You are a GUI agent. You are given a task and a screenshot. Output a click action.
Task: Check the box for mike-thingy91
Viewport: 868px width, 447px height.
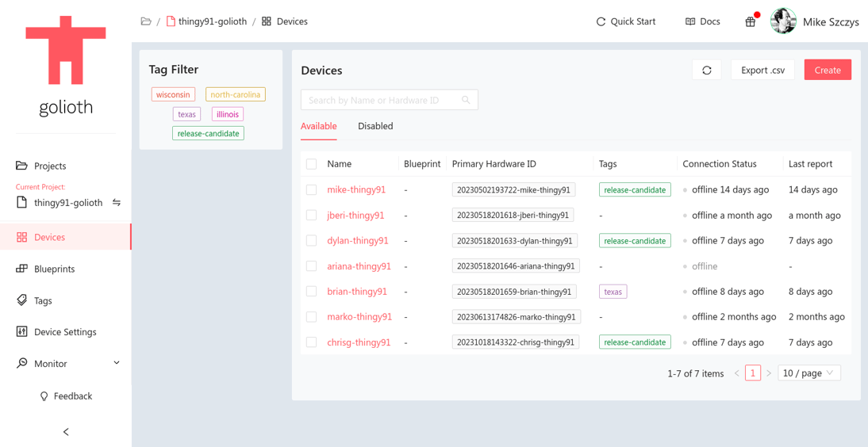pyautogui.click(x=311, y=190)
